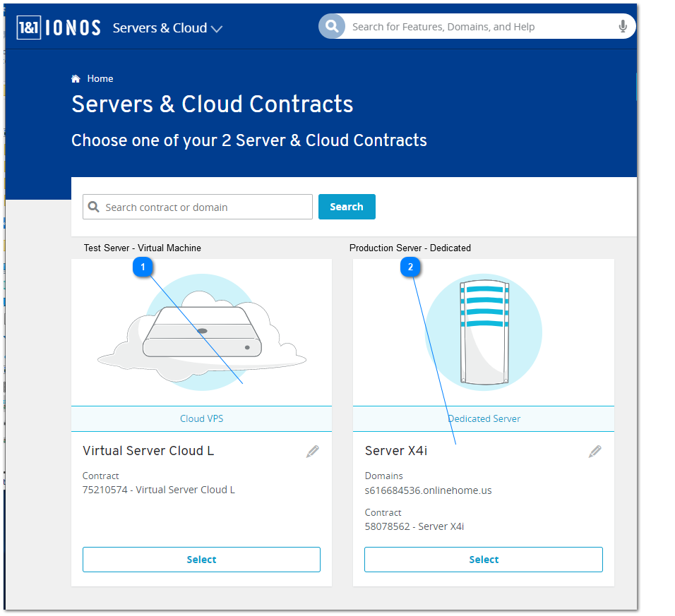Go to the Home breadcrumb link
This screenshot has height=616, width=675.
pyautogui.click(x=100, y=79)
